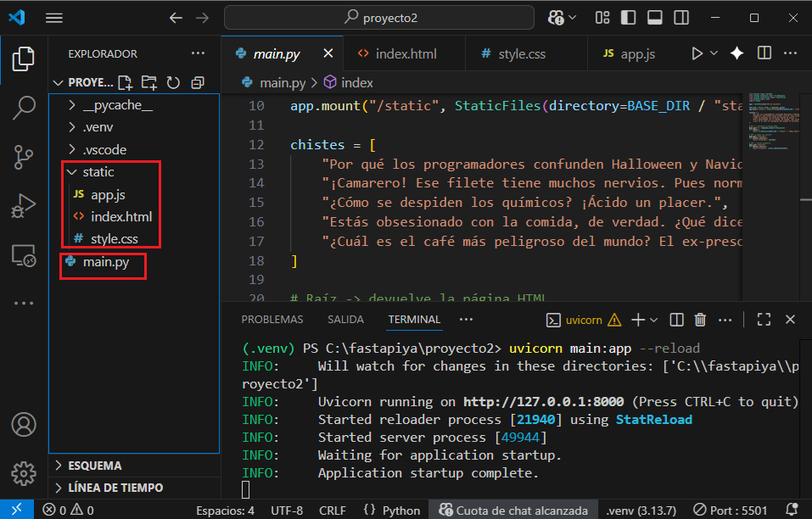Open the hamburger application menu
The height and width of the screenshot is (519, 812).
click(x=53, y=18)
